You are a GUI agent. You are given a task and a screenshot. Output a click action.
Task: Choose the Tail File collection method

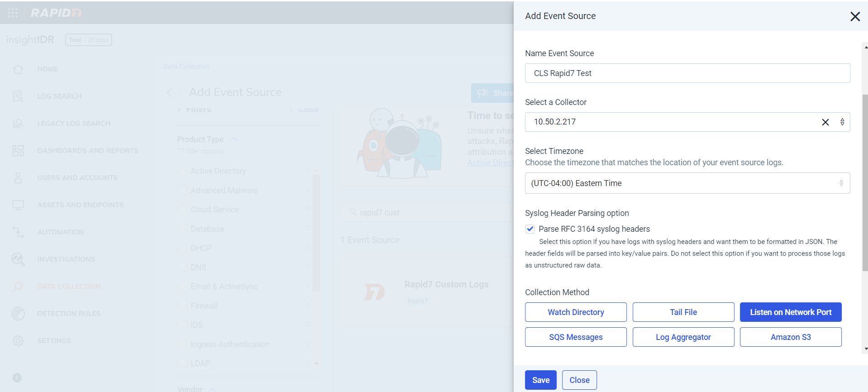pos(683,312)
